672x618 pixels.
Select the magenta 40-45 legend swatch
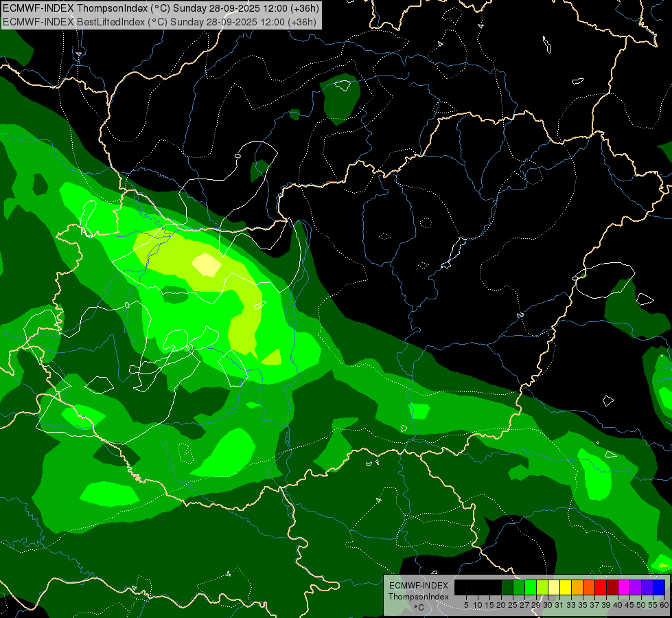[624, 587]
